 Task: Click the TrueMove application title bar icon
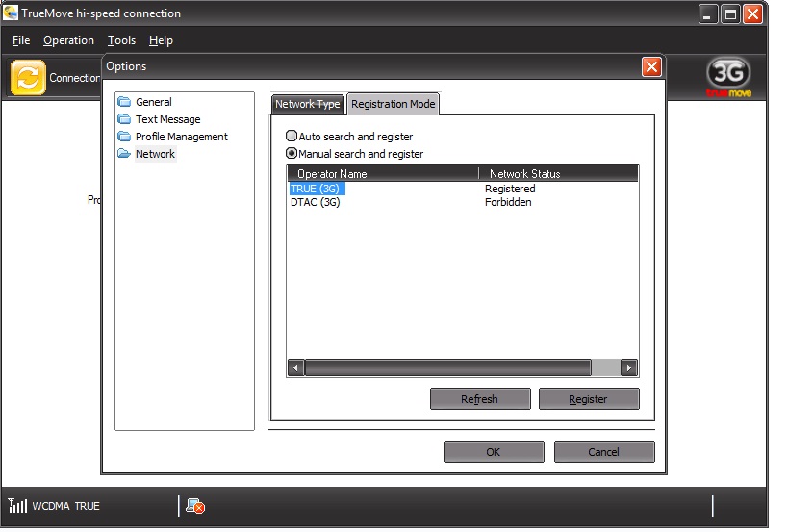click(10, 13)
